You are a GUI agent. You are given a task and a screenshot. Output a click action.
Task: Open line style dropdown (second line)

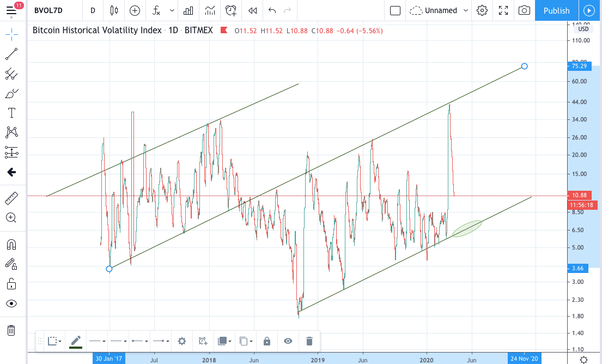point(118,341)
